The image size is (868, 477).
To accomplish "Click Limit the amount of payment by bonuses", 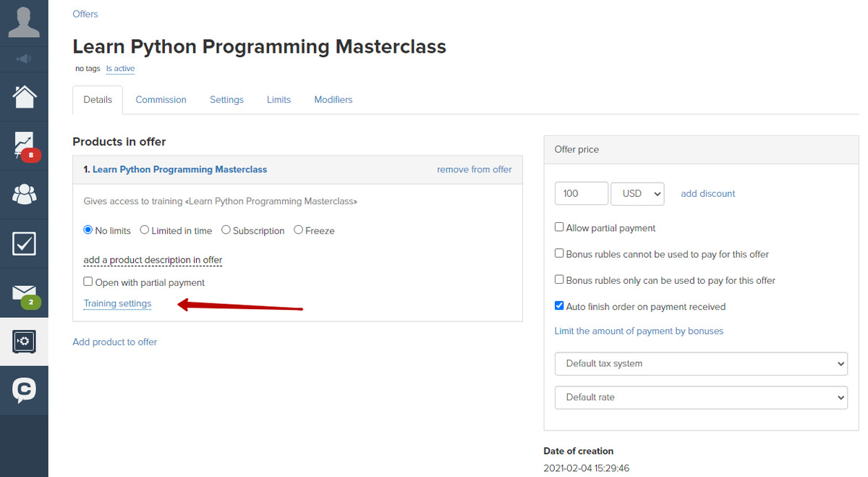I will (x=639, y=331).
